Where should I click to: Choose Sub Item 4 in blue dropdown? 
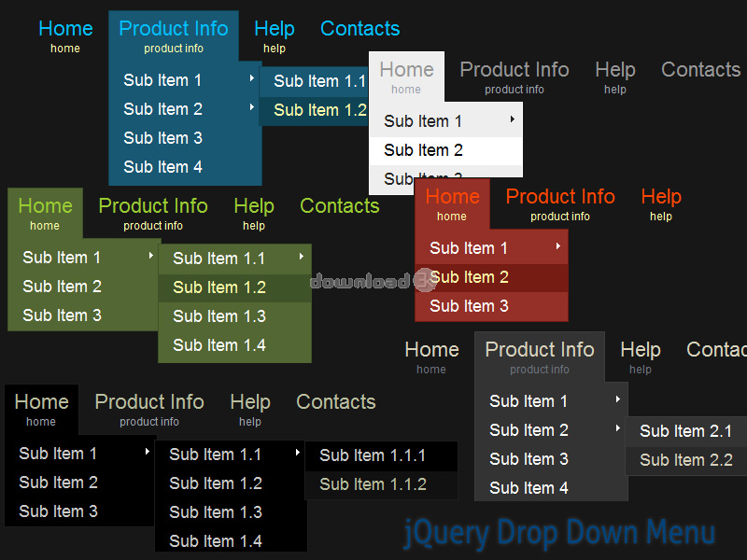point(185,167)
